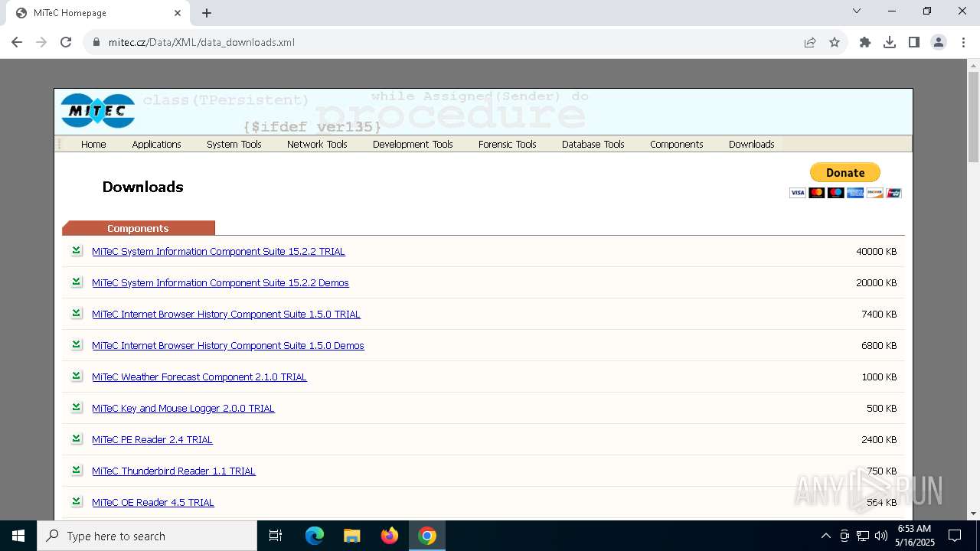Click the page vertical scrollbar thumb

[973, 117]
